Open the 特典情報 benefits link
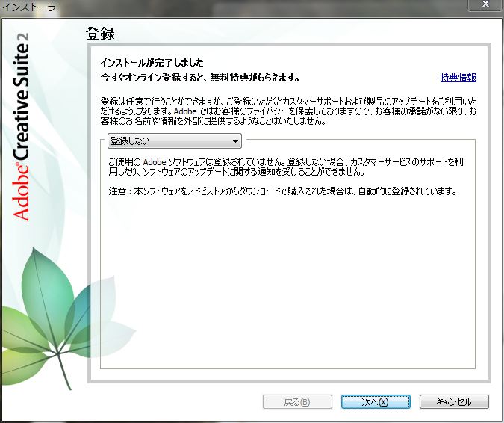This screenshot has height=423, width=504. pos(458,78)
